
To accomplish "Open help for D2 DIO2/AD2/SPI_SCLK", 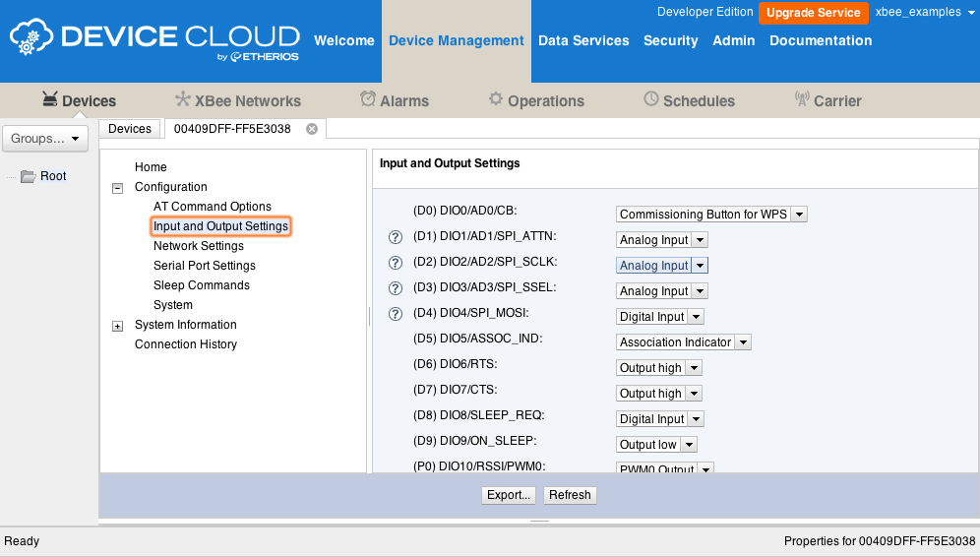I will pyautogui.click(x=395, y=263).
